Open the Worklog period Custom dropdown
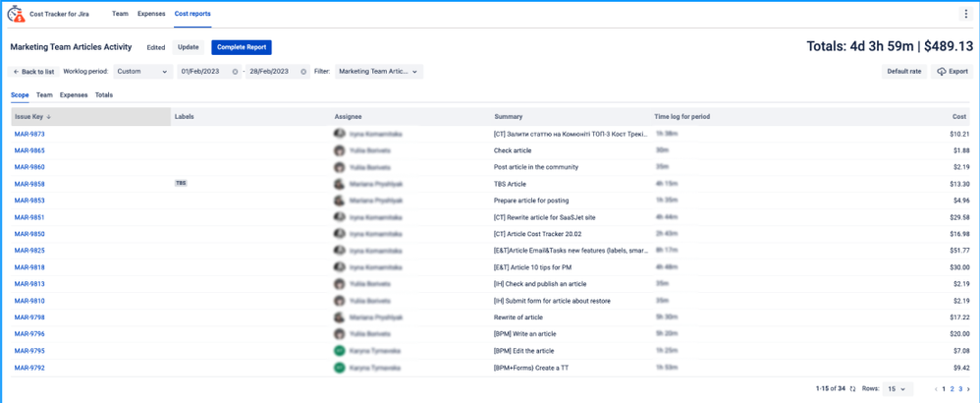Viewport: 980px width, 403px height. 143,72
